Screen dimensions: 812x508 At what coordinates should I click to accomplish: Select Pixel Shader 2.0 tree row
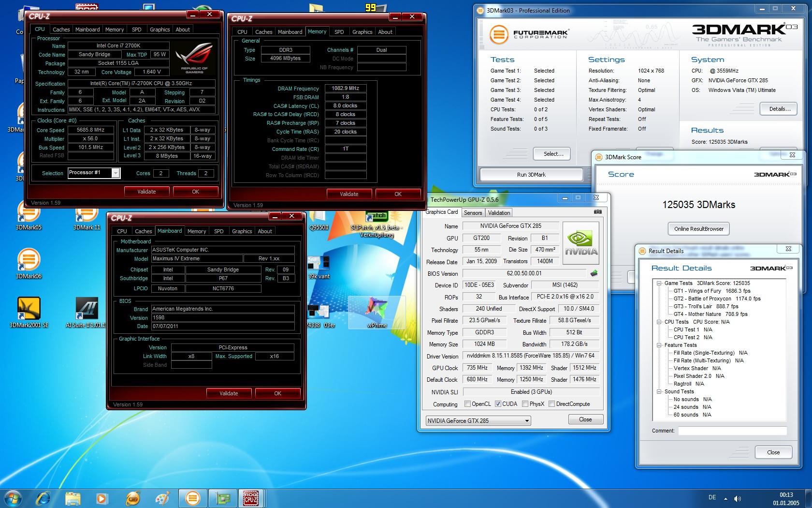[x=699, y=376]
